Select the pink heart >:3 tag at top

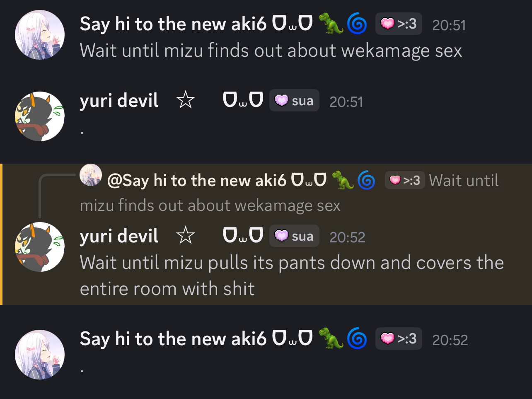399,24
